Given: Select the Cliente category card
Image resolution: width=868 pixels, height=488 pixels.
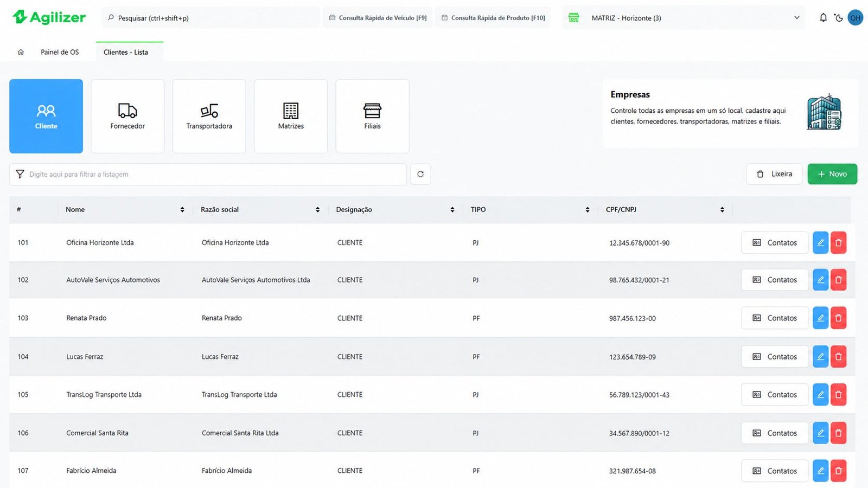Looking at the screenshot, I should 46,116.
